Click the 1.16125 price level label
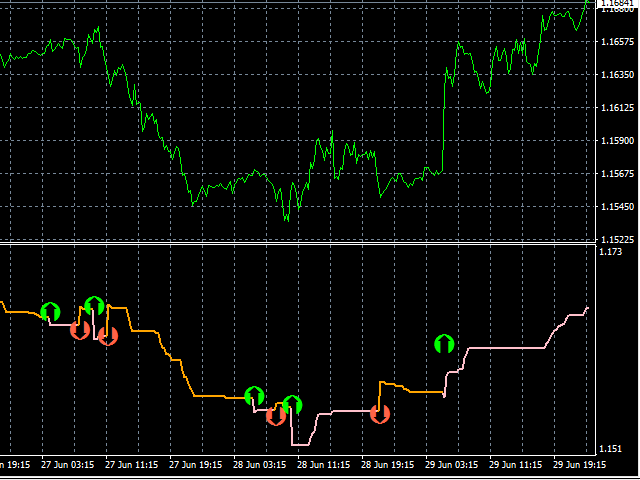The height and width of the screenshot is (480, 640). (618, 108)
